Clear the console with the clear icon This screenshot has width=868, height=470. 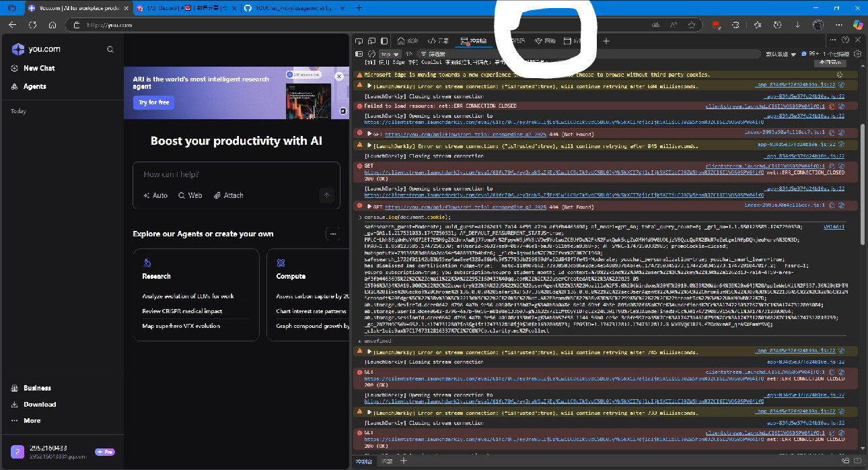pos(371,54)
